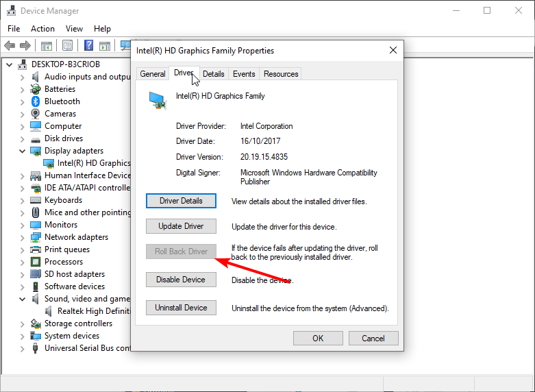Expand the Monitors node
This screenshot has height=392, width=535.
(22, 225)
